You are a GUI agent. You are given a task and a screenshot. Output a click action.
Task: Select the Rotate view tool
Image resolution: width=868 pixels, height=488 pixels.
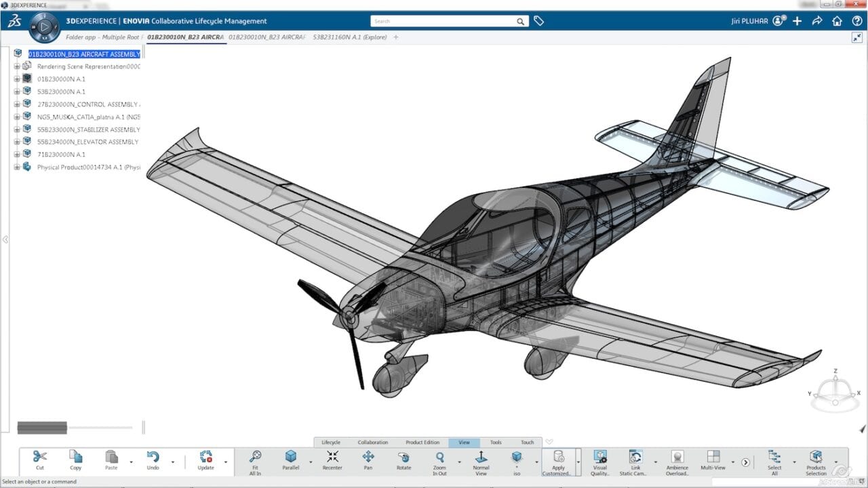click(x=403, y=461)
